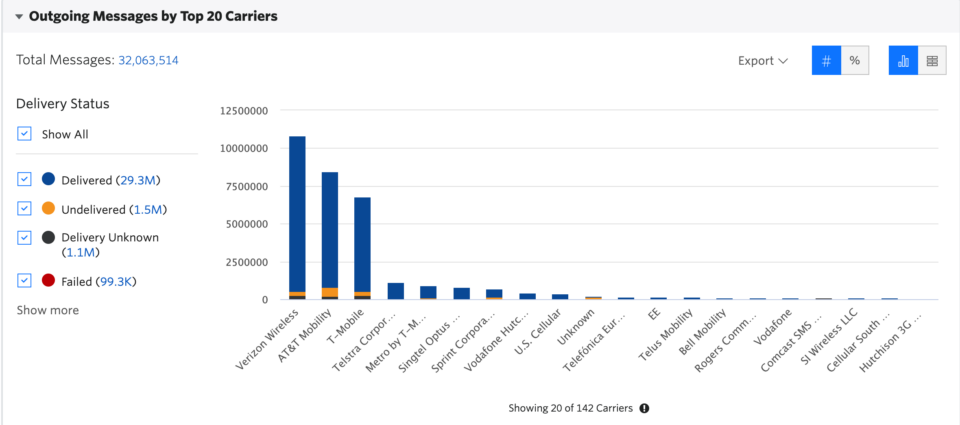Toggle the Failed status checkbox
Screen dimensions: 960x425
(x=24, y=280)
